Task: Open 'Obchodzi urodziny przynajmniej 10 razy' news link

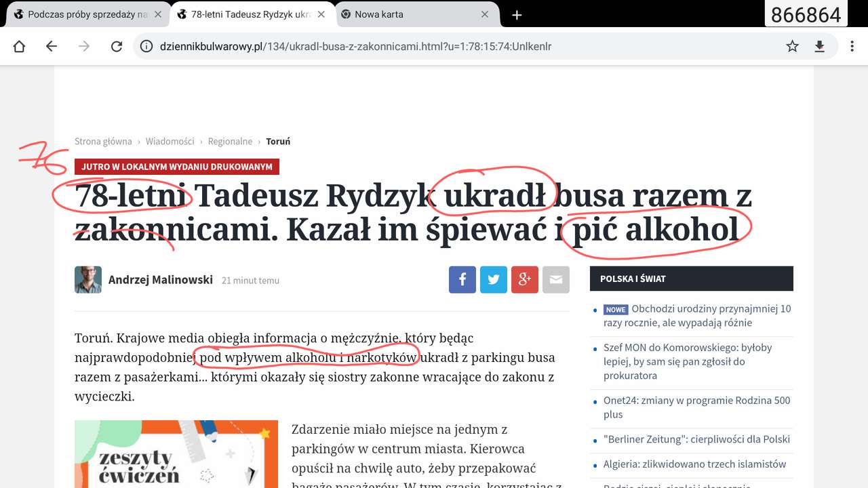Action: [x=697, y=315]
